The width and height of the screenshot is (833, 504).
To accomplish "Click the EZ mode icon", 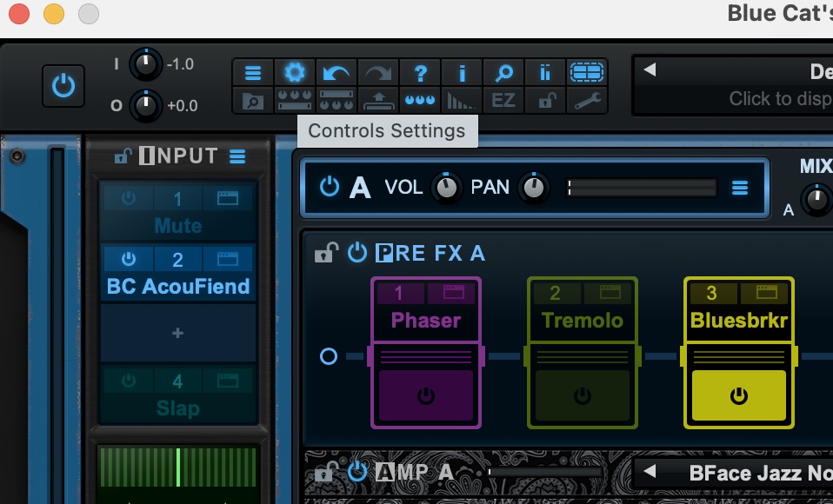I will 503,101.
